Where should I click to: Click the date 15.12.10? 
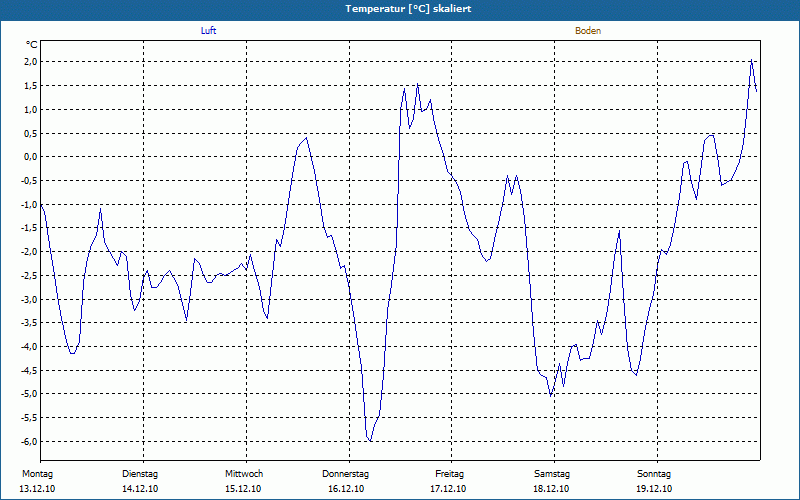pyautogui.click(x=243, y=489)
